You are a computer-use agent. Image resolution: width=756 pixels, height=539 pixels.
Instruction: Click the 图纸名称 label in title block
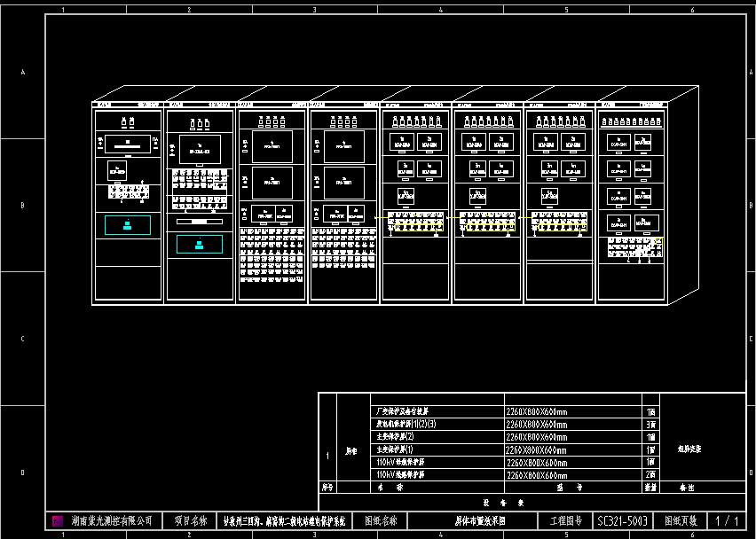pyautogui.click(x=381, y=521)
